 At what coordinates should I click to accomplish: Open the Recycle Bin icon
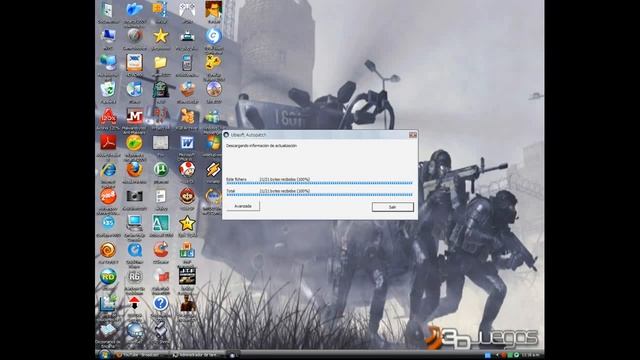pos(108,89)
